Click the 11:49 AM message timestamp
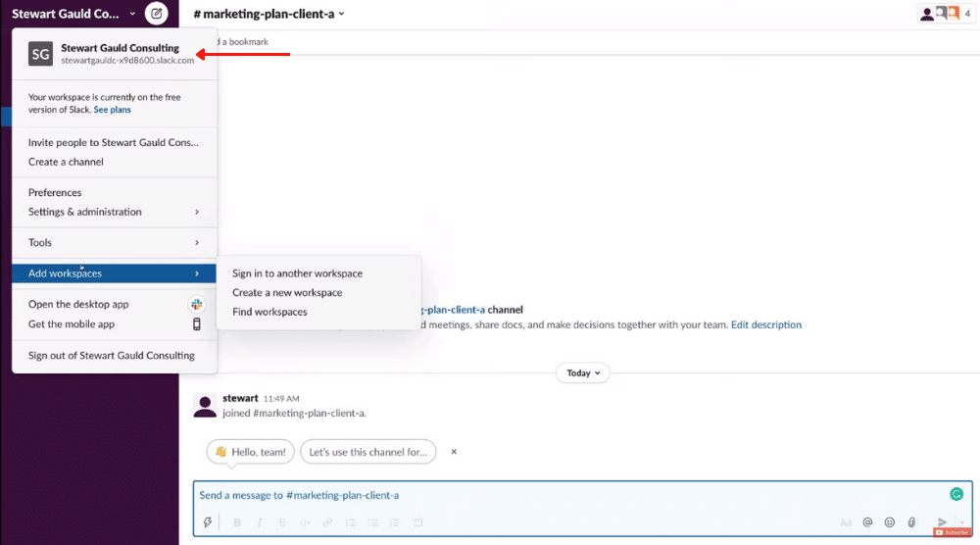 click(281, 399)
